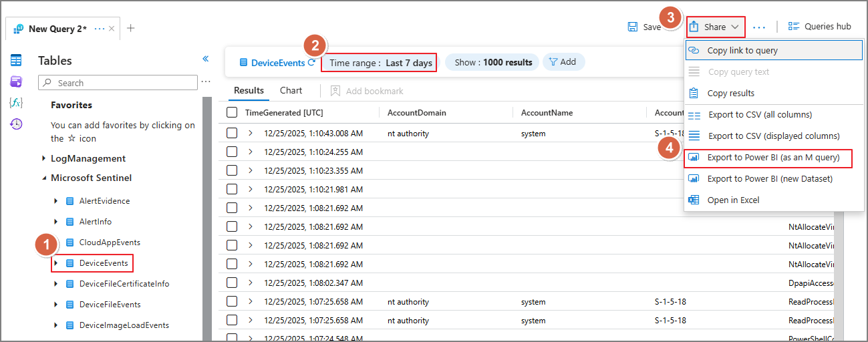Check the row 1:10:23.355 AM checkbox
868x342 pixels.
(232, 170)
